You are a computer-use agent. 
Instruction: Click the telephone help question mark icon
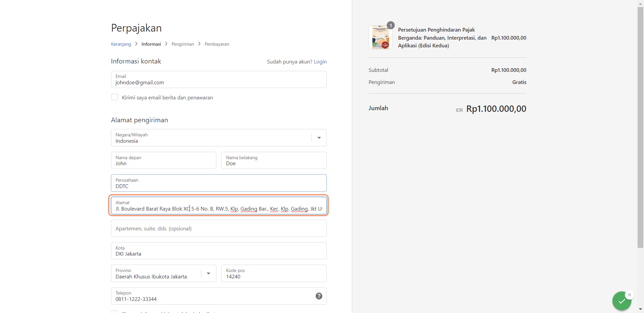pyautogui.click(x=319, y=296)
